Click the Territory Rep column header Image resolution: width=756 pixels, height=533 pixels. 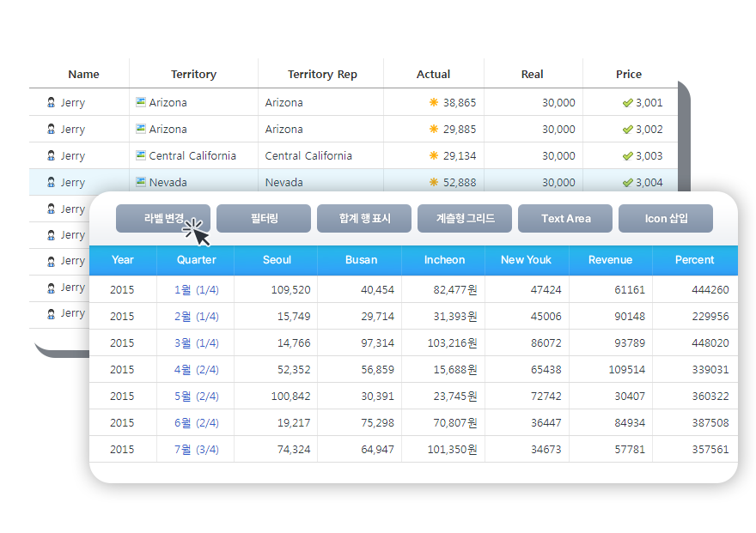point(322,75)
